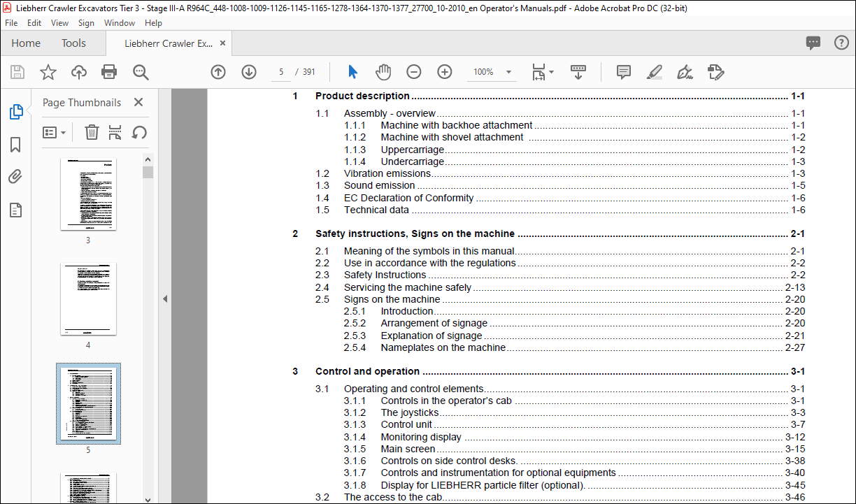Select page 4 thumbnail

pos(88,299)
